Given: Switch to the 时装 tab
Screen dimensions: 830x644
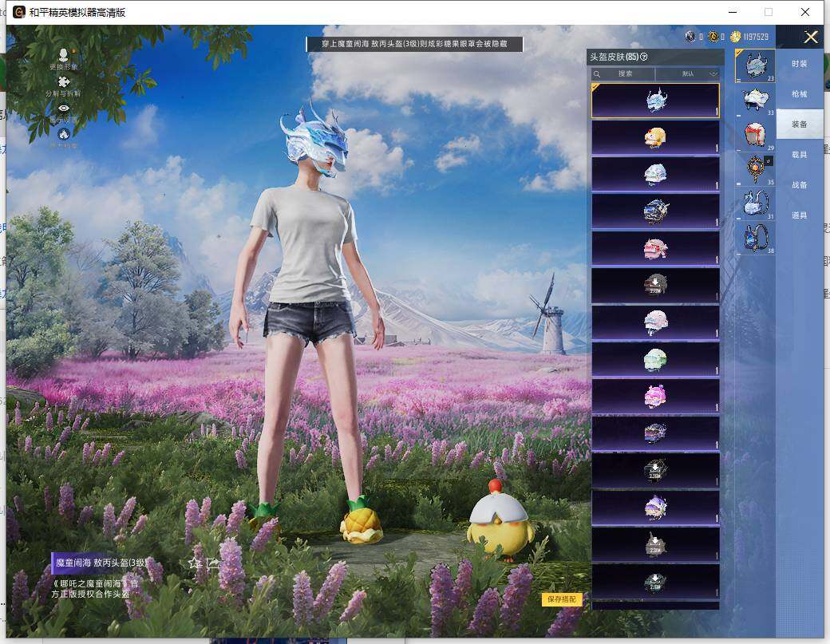Looking at the screenshot, I should click(x=800, y=64).
